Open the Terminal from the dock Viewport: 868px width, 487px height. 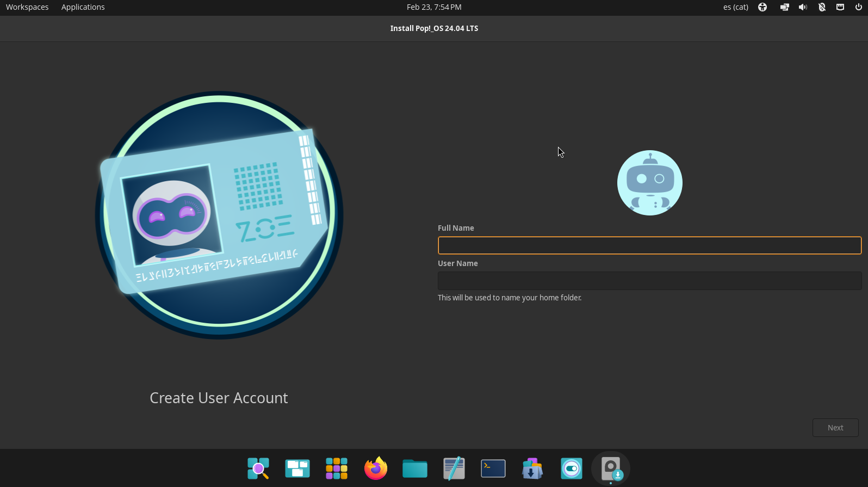click(x=493, y=468)
